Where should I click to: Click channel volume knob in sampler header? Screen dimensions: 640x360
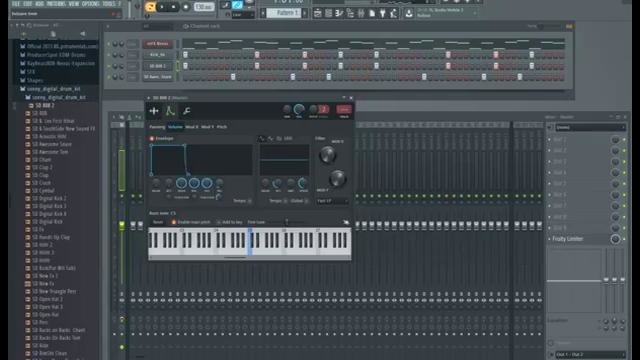pyautogui.click(x=299, y=109)
